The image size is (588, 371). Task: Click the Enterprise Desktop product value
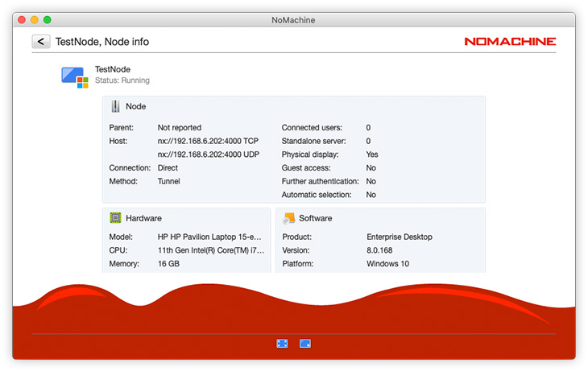(399, 237)
